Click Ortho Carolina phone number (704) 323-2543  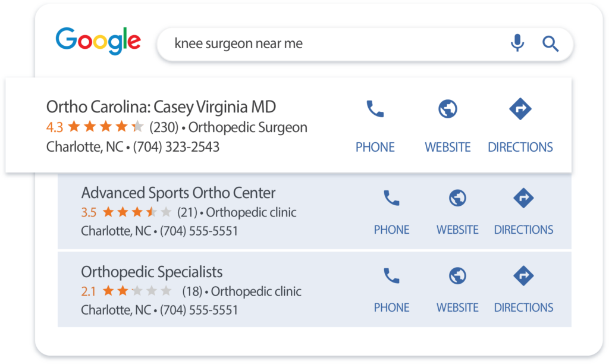click(176, 146)
